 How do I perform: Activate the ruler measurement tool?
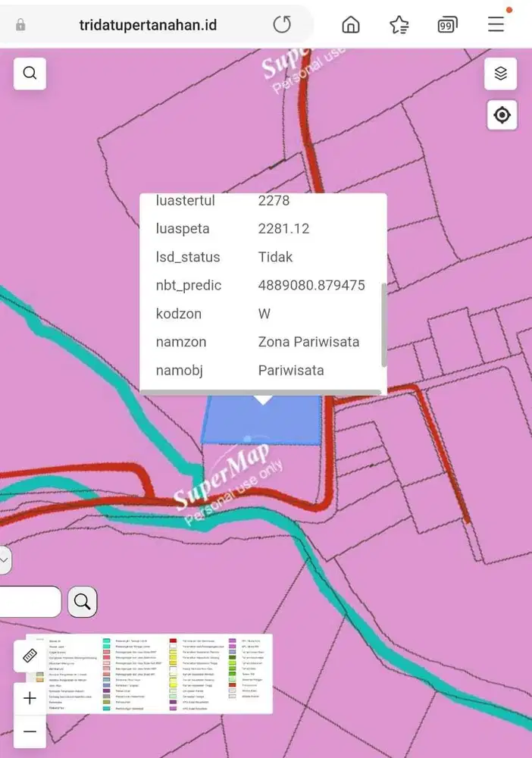(30, 656)
